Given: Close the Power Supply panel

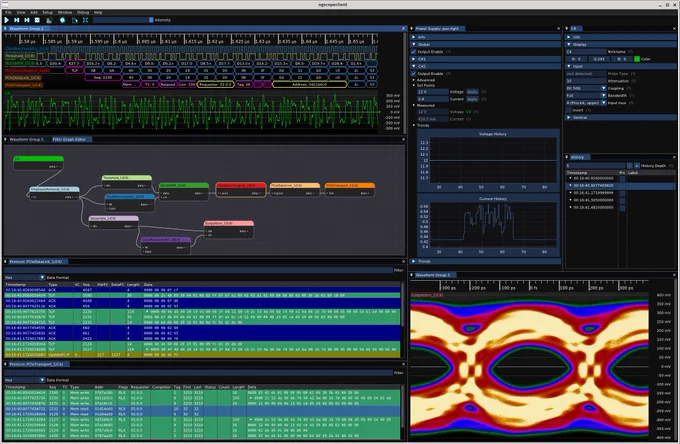Looking at the screenshot, I should [x=558, y=29].
